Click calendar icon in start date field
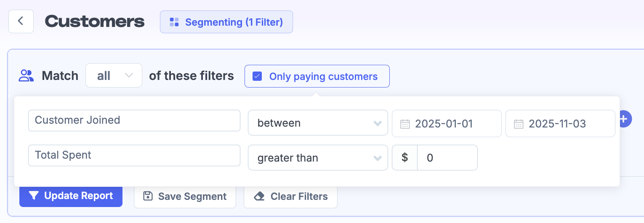The height and width of the screenshot is (223, 644). tap(405, 124)
